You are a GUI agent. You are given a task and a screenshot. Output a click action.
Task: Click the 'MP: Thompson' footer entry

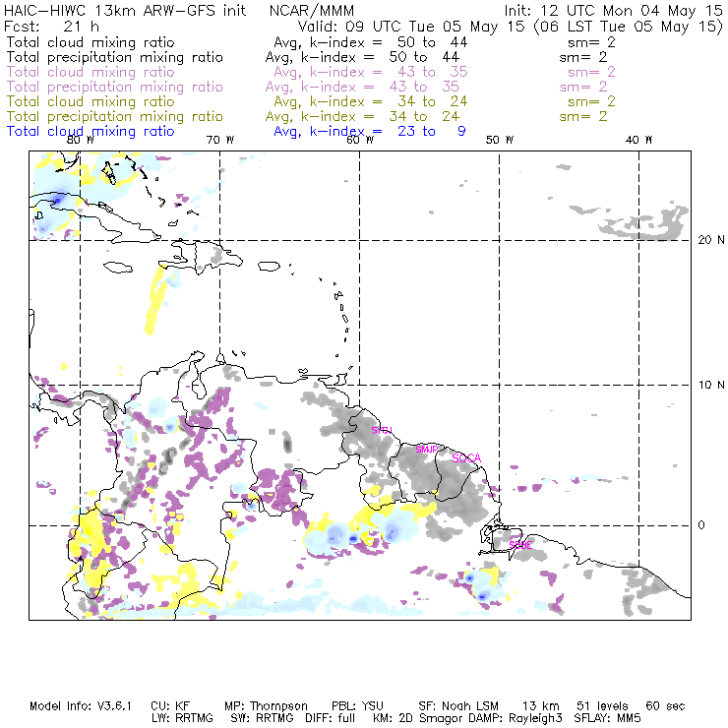266,706
